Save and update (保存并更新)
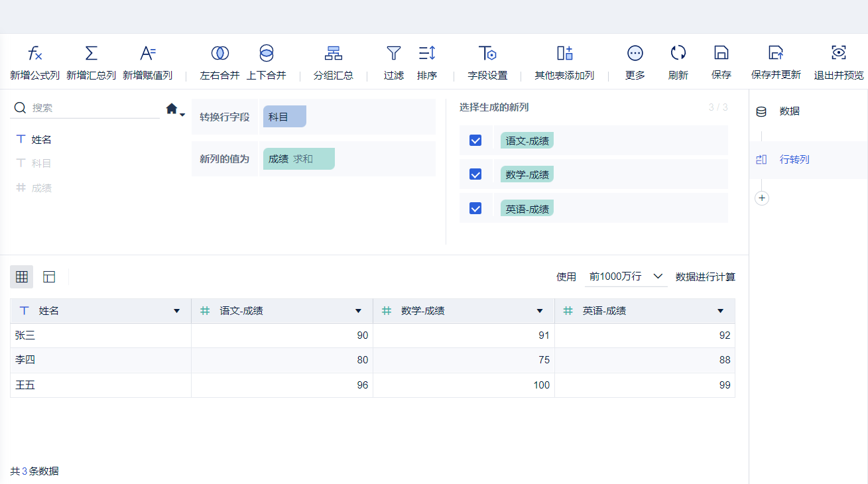This screenshot has width=868, height=484. click(776, 63)
